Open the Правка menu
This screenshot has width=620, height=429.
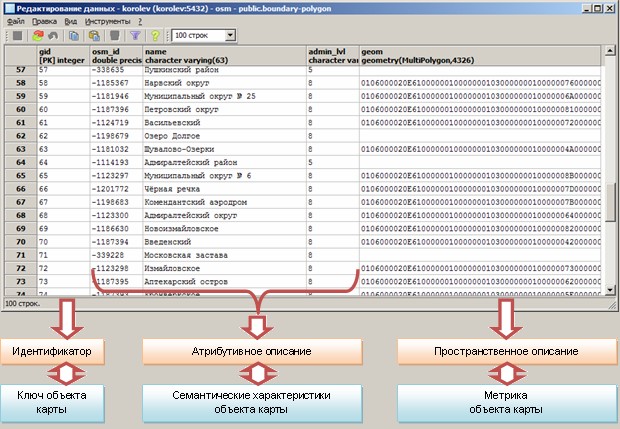(x=44, y=20)
